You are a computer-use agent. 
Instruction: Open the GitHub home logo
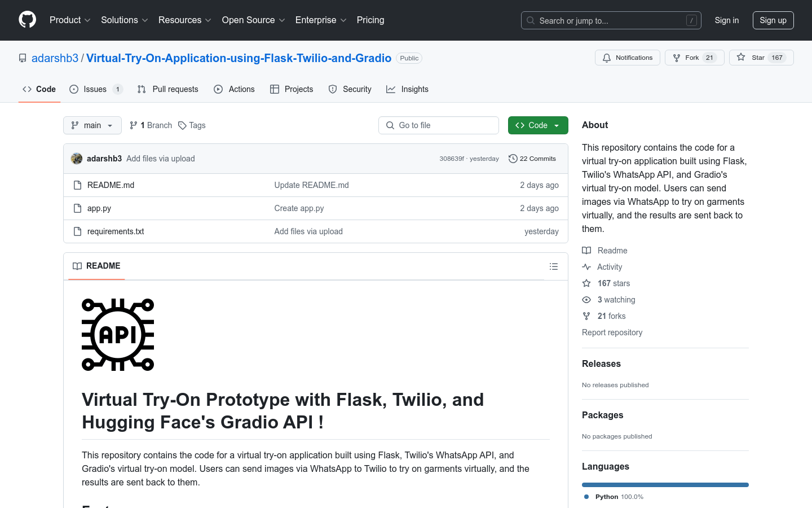pos(28,20)
